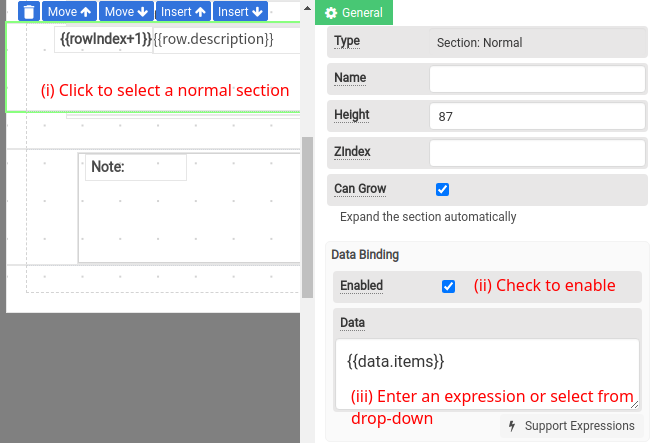Select the {{row.description}} text element
660x443 pixels.
pos(226,40)
